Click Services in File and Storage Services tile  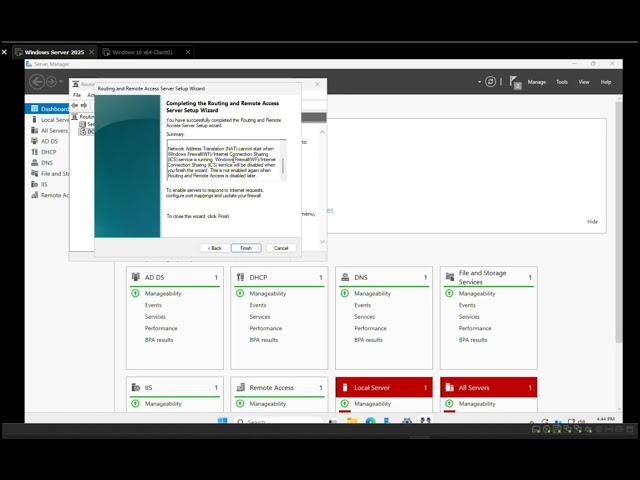[x=469, y=317]
